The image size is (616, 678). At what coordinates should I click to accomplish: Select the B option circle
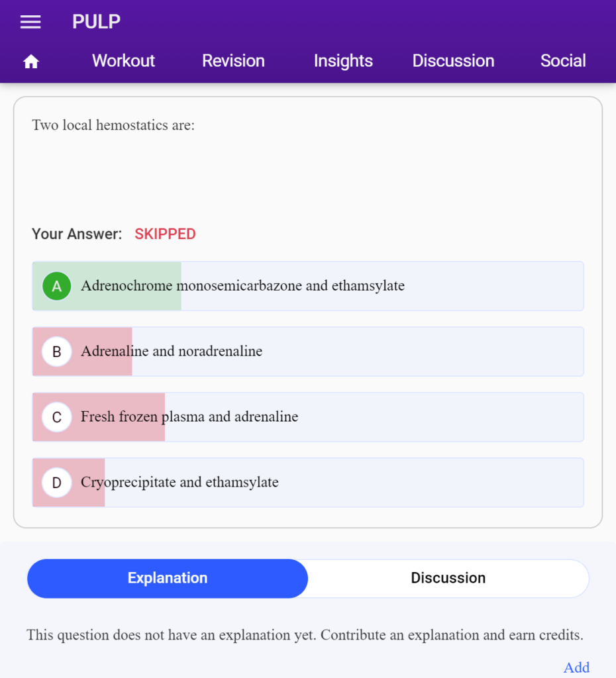tap(57, 352)
